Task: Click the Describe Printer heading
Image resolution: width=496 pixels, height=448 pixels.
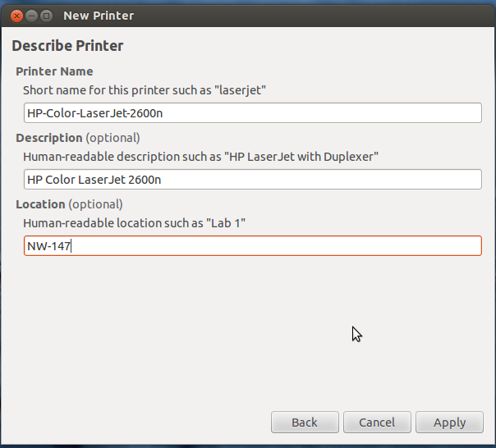Action: [67, 45]
